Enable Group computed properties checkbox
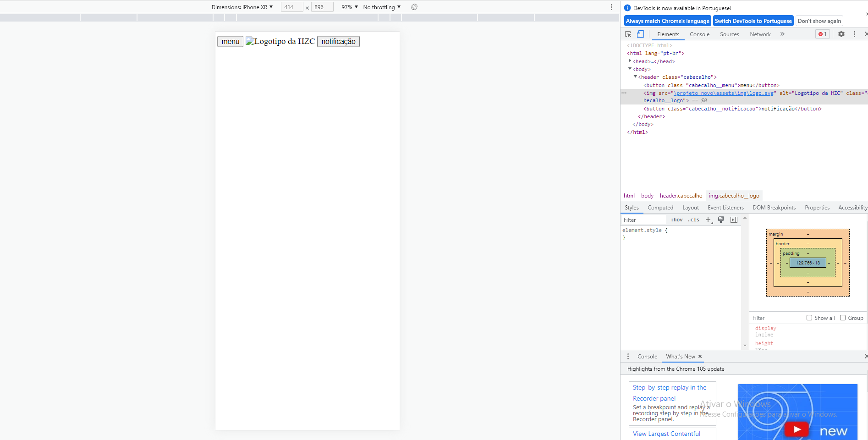868x440 pixels. 843,318
